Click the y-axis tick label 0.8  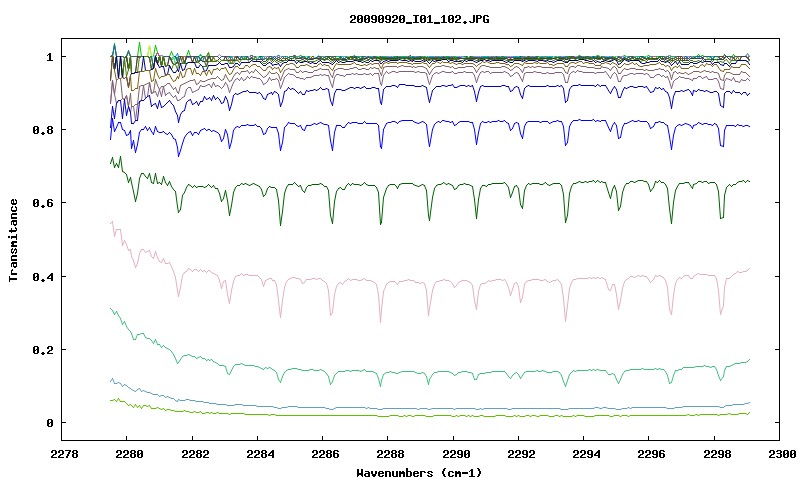[x=42, y=130]
